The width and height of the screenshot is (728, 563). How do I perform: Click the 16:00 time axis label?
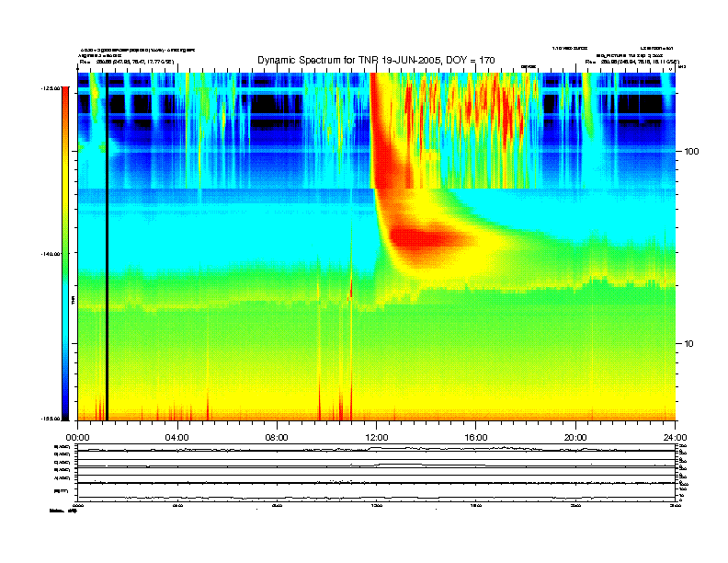click(476, 438)
